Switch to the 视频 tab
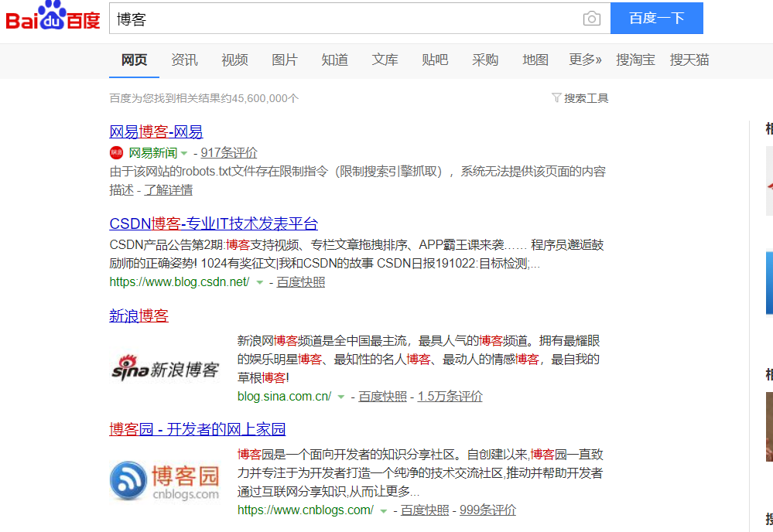The width and height of the screenshot is (773, 532). [234, 60]
